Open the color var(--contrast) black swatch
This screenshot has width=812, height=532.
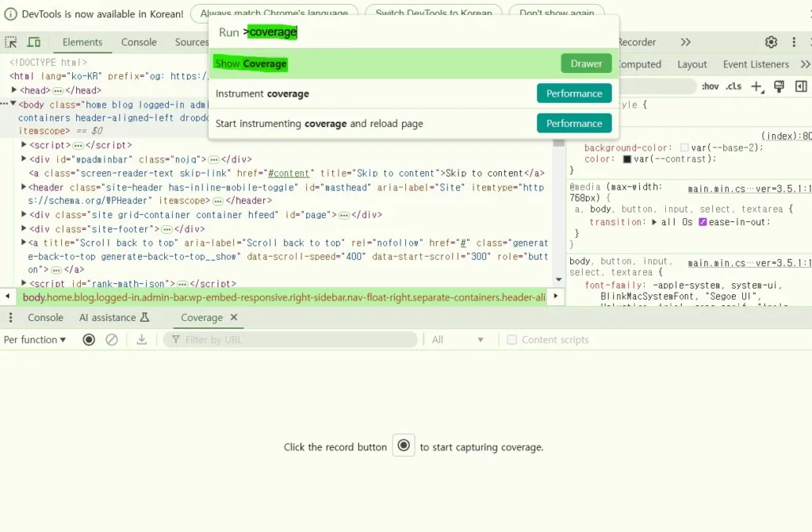(x=627, y=159)
